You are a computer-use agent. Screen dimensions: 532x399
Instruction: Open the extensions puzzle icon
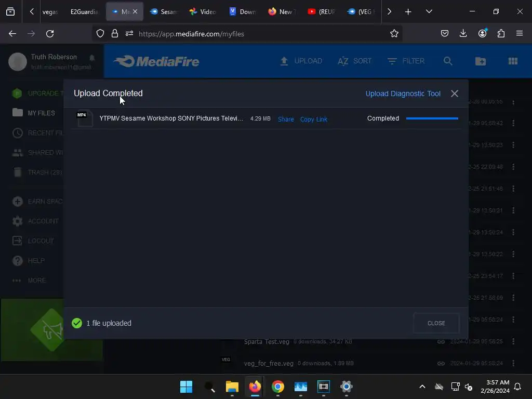coord(501,33)
